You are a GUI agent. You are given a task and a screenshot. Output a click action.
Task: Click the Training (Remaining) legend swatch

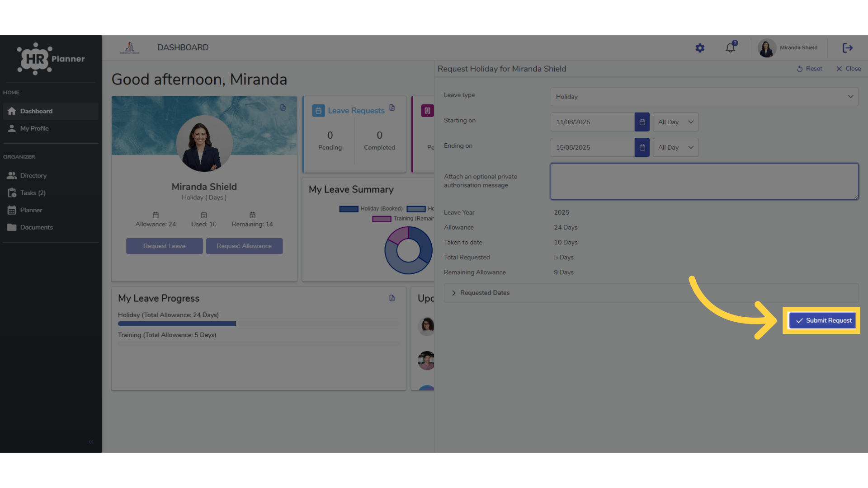(x=382, y=219)
